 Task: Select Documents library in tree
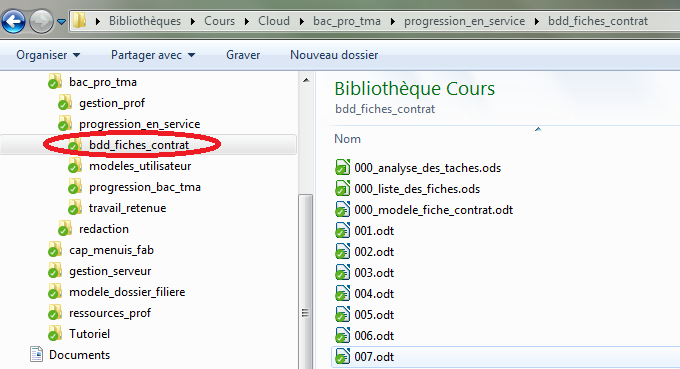[79, 355]
